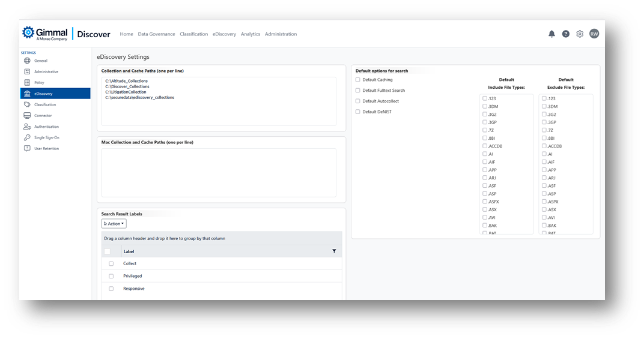The height and width of the screenshot is (339, 644).
Task: Select User Retention in settings sidebar
Action: click(46, 149)
